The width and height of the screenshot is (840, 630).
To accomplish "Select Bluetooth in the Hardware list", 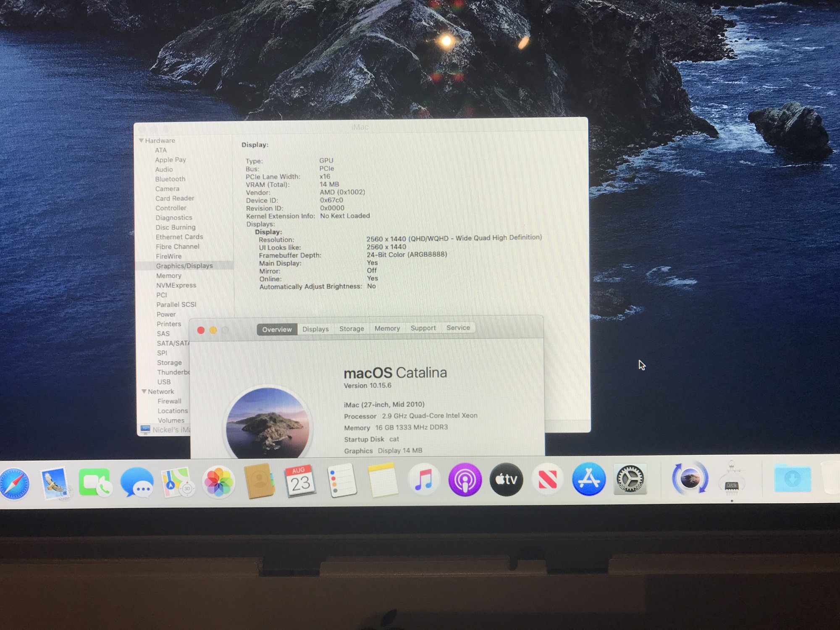I will point(170,179).
